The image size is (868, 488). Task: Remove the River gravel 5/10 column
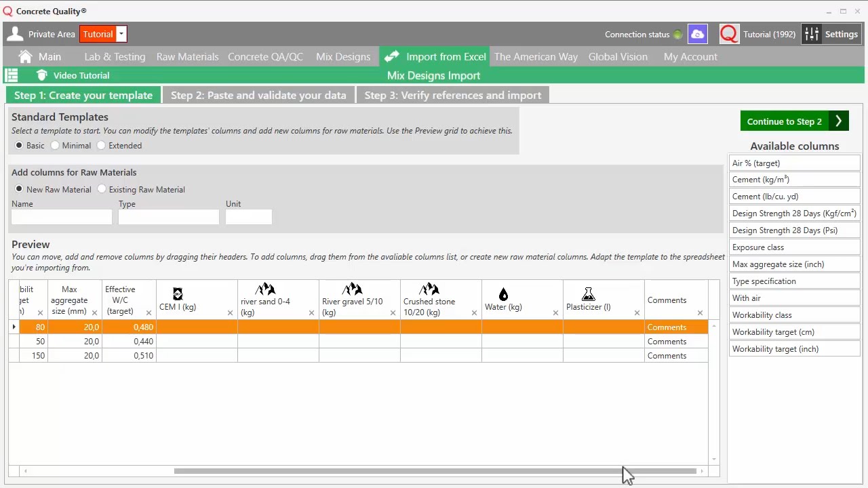coord(393,312)
